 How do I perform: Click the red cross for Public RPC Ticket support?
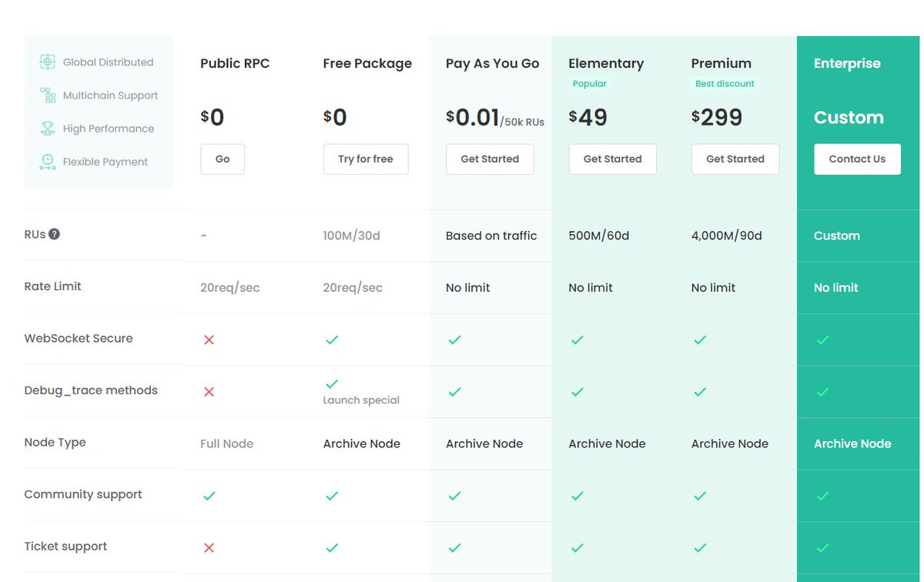click(209, 547)
